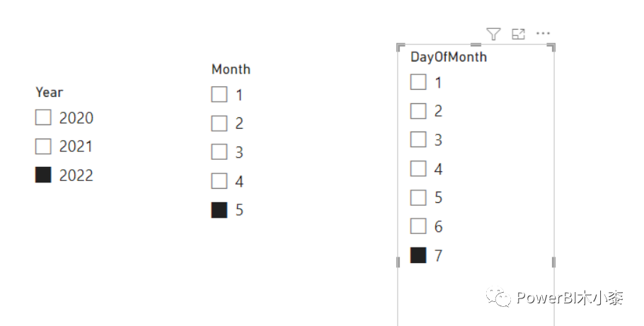Select DayOfMonth 2 checkbox
Screen dimensions: 644x326
coord(418,111)
